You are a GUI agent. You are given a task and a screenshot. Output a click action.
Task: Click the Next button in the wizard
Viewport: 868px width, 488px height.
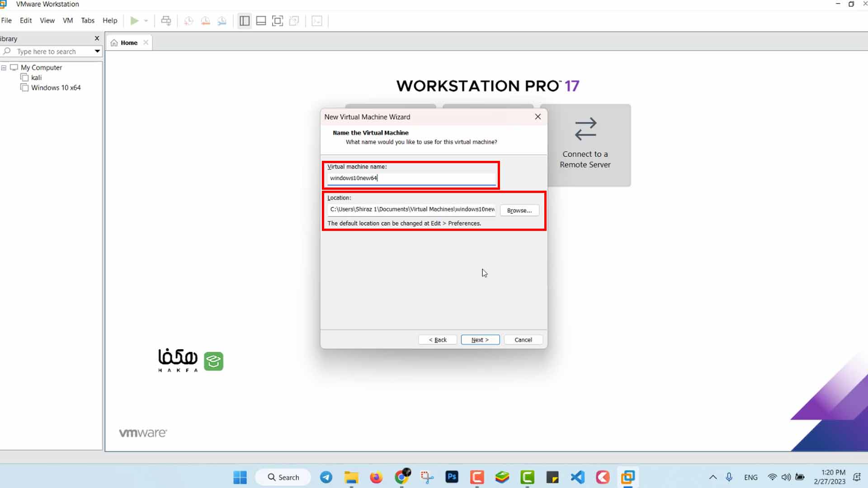(x=480, y=340)
